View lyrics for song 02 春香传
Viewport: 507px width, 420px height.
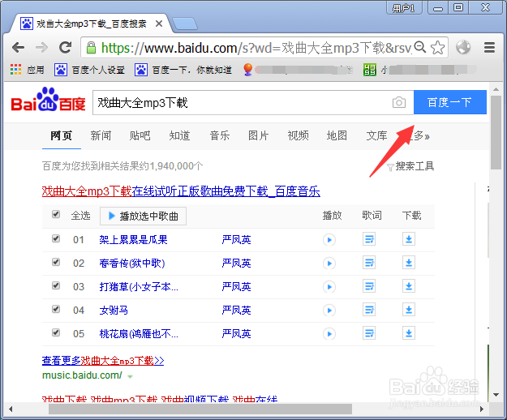[369, 263]
